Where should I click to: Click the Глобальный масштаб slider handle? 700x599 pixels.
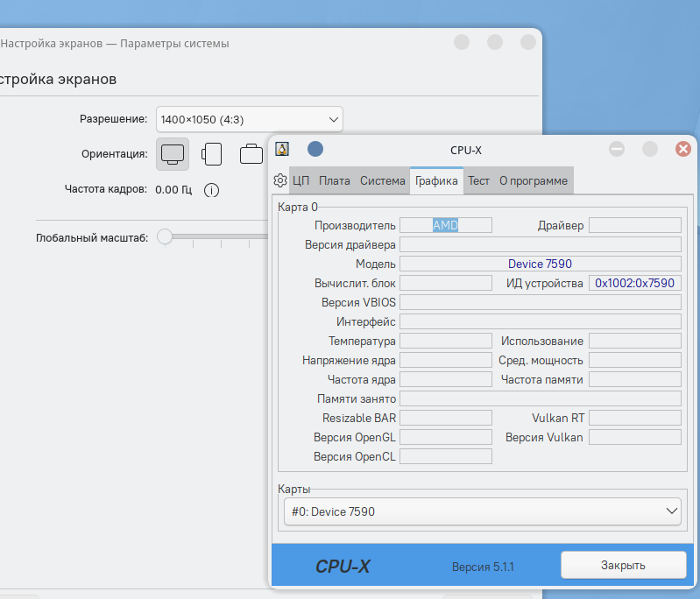(x=165, y=237)
